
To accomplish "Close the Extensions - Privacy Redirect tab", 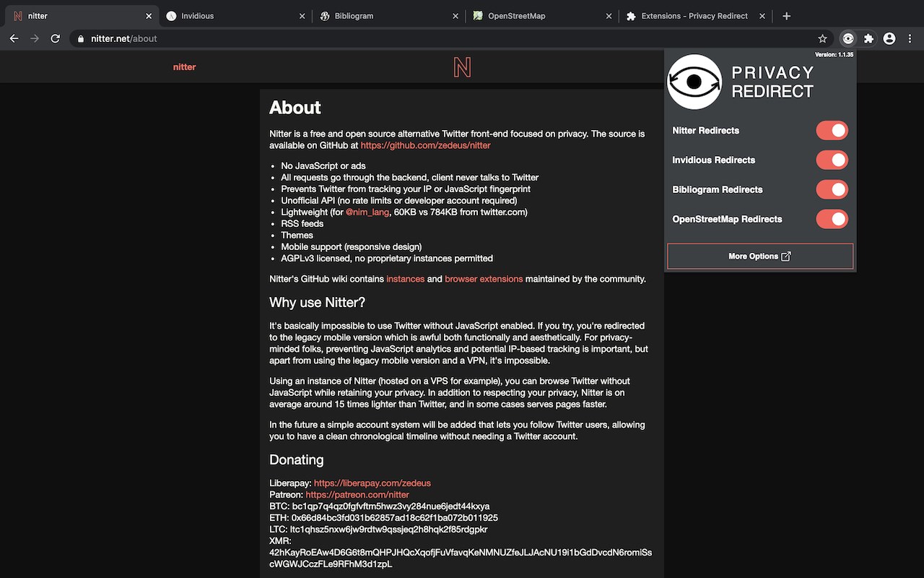I will pos(762,16).
